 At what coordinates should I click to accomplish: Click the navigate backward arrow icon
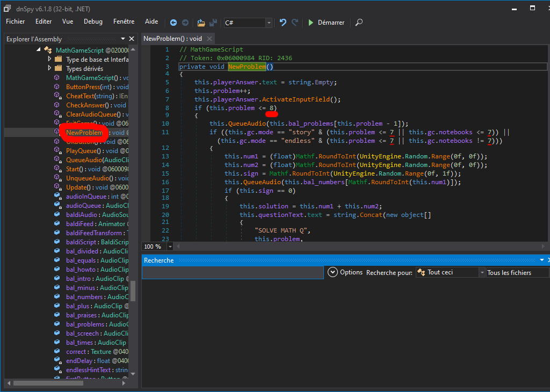tap(173, 23)
